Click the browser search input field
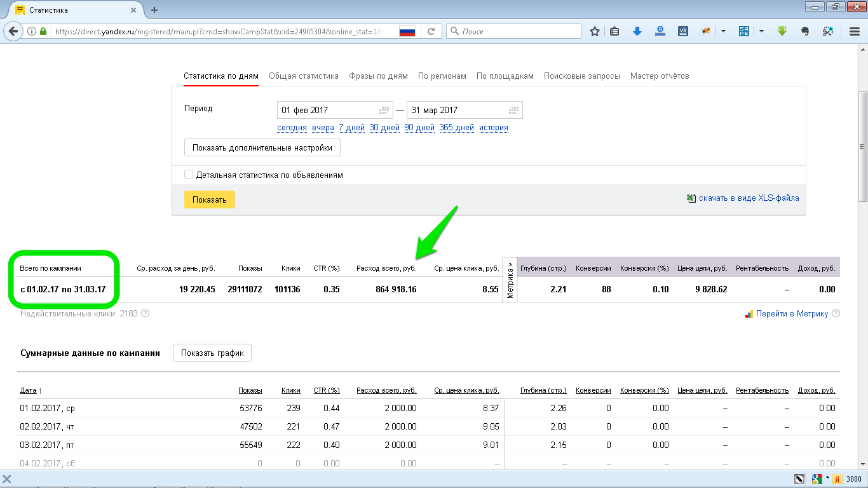The height and width of the screenshot is (488, 868). (518, 31)
